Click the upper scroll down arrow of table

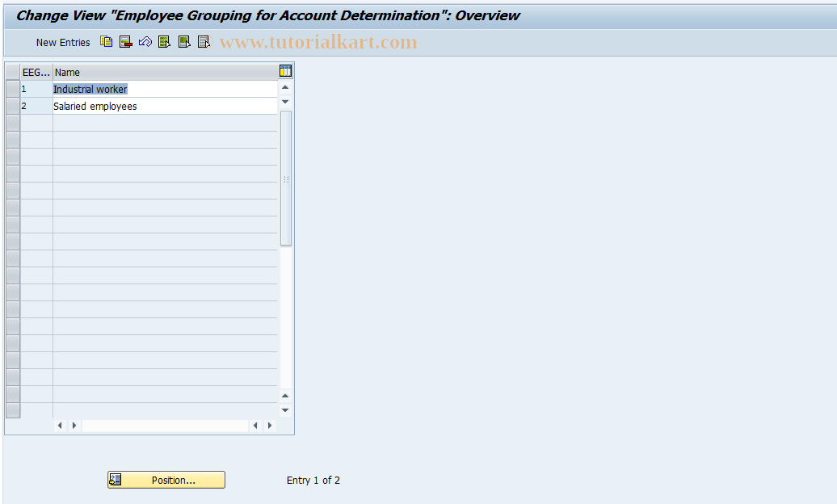(x=285, y=102)
